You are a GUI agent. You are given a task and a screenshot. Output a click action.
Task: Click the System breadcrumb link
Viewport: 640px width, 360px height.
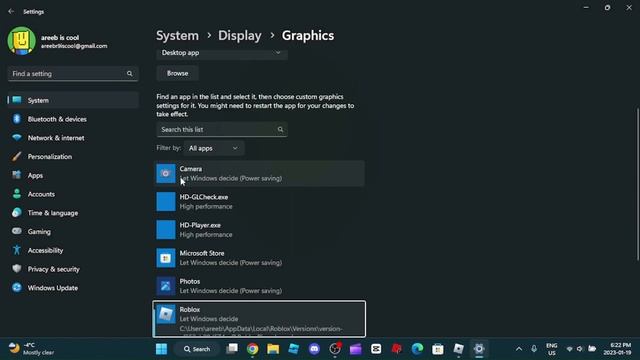click(x=178, y=36)
